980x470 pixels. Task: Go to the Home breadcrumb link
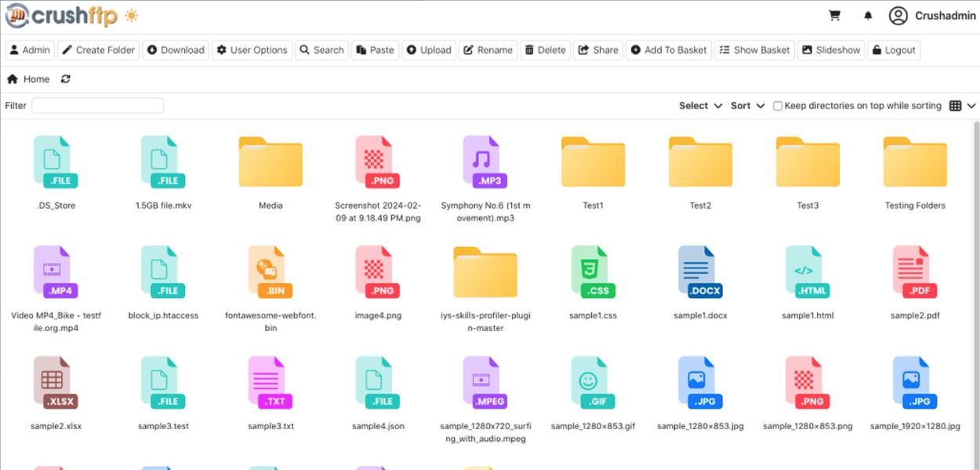[x=29, y=79]
